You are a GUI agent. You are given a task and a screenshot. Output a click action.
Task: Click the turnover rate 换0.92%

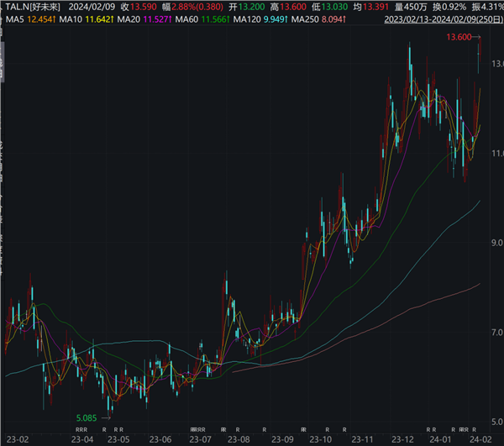click(x=449, y=7)
